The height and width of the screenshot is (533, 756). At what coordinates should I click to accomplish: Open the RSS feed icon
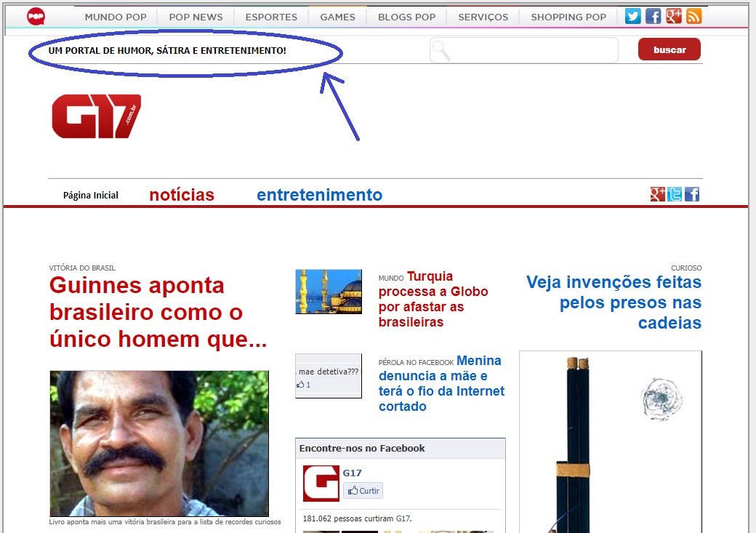pyautogui.click(x=693, y=17)
